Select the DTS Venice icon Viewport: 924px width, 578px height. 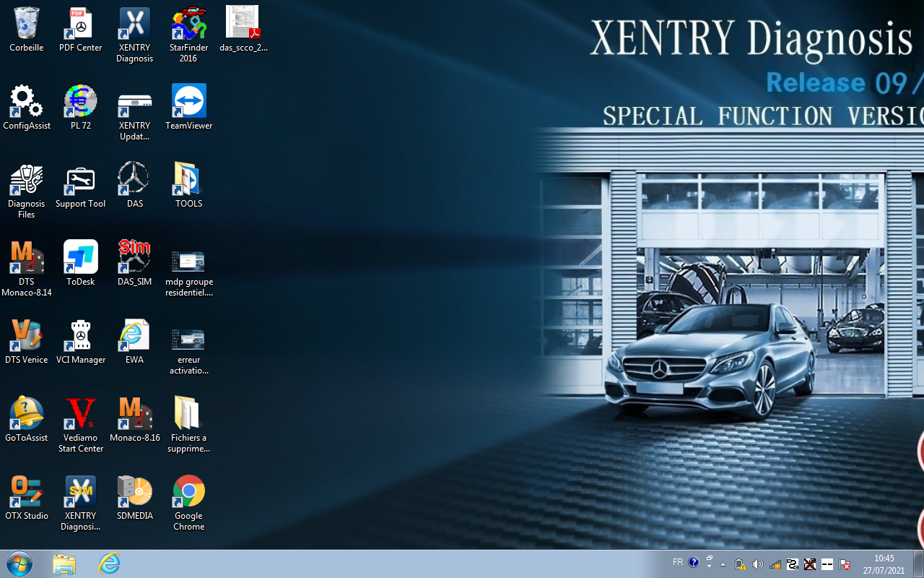27,336
